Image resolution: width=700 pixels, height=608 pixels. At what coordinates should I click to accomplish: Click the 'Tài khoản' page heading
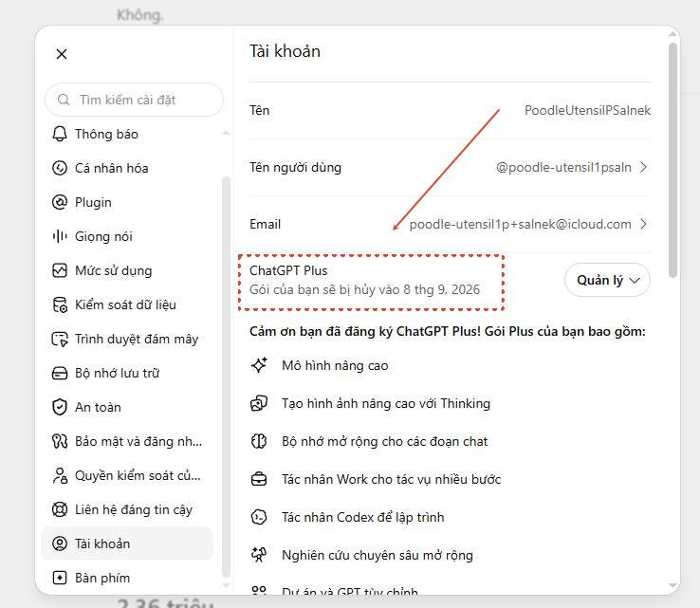(x=285, y=51)
